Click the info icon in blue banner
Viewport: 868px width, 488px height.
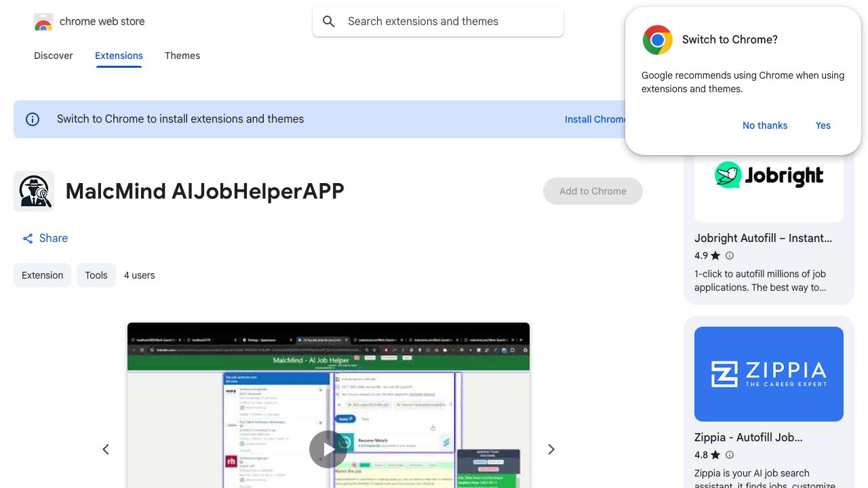[x=33, y=119]
